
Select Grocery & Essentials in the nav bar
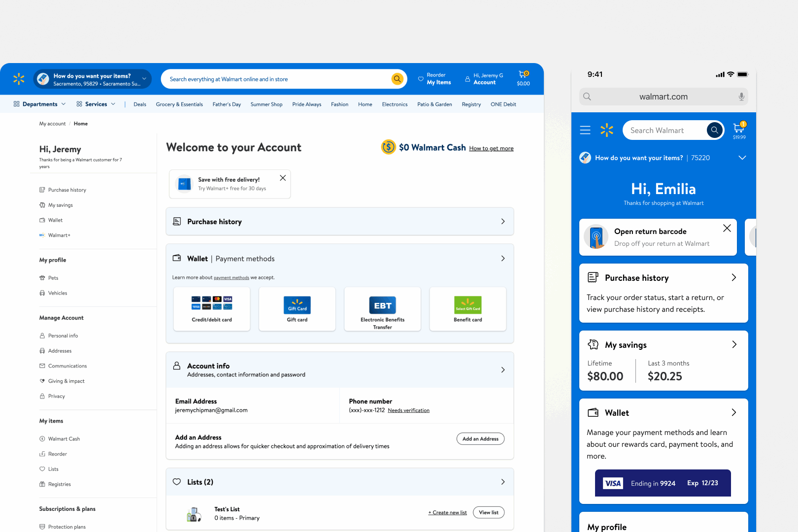coord(179,104)
